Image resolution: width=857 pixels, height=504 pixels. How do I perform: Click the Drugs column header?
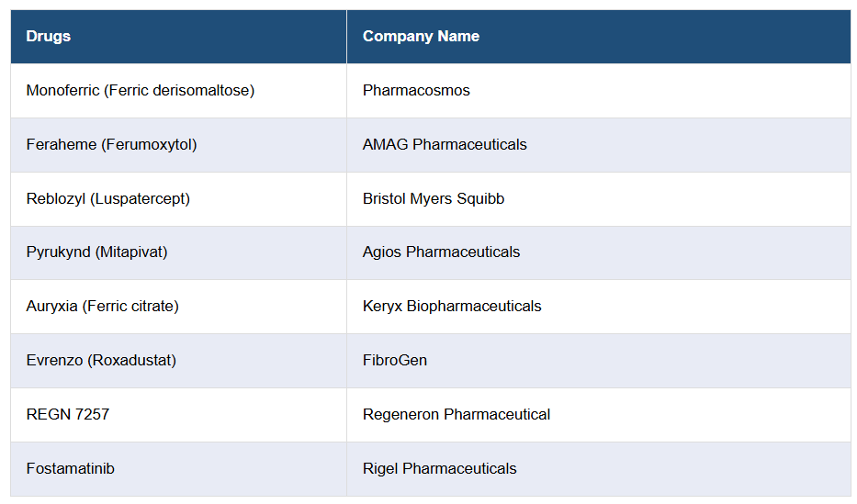click(49, 37)
